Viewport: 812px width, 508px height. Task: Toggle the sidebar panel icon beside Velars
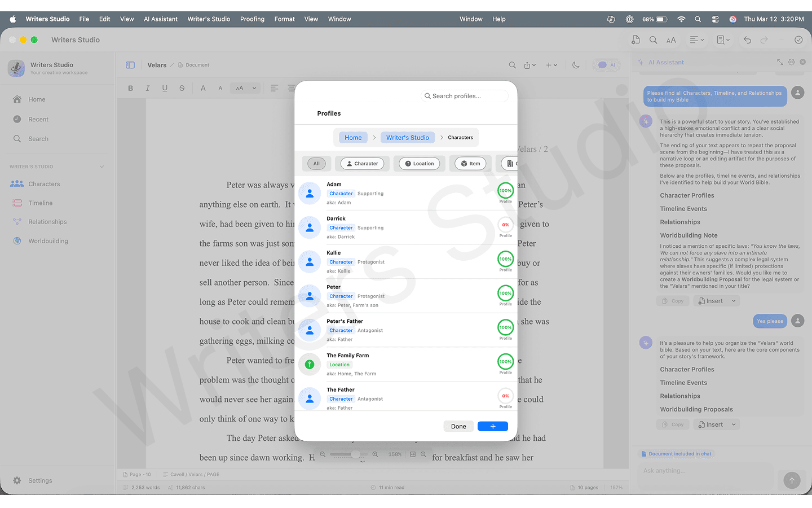coord(130,65)
